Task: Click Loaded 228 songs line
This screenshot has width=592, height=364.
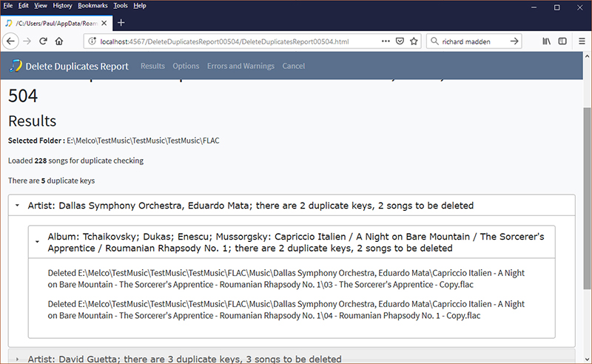Action: pos(76,161)
